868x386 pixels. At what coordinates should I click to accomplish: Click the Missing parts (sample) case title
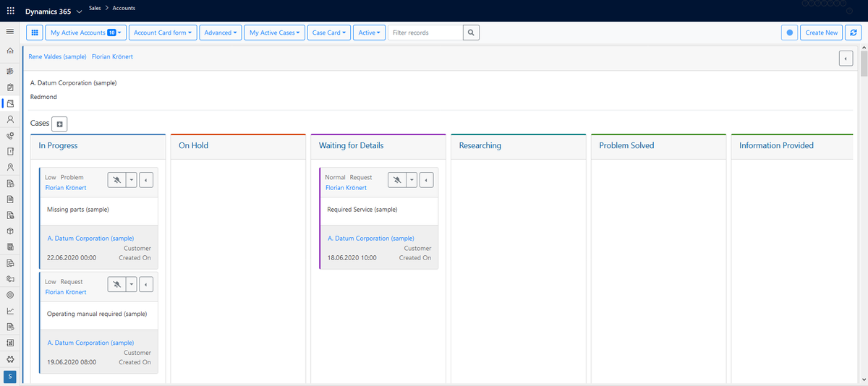point(78,210)
